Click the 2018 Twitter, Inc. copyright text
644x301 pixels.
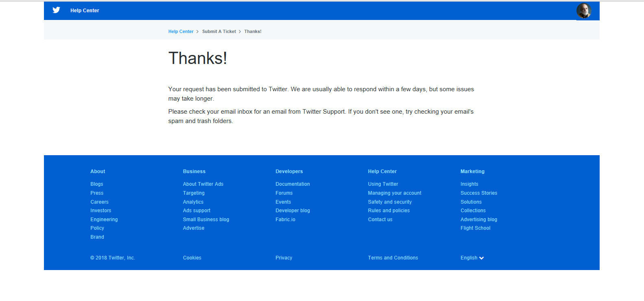113,258
